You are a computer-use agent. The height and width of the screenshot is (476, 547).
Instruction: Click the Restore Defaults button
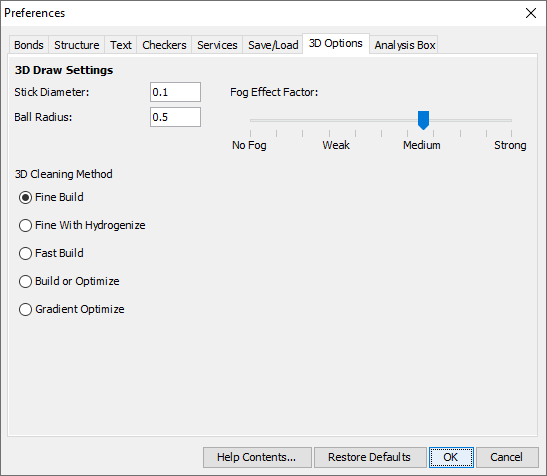pos(370,457)
